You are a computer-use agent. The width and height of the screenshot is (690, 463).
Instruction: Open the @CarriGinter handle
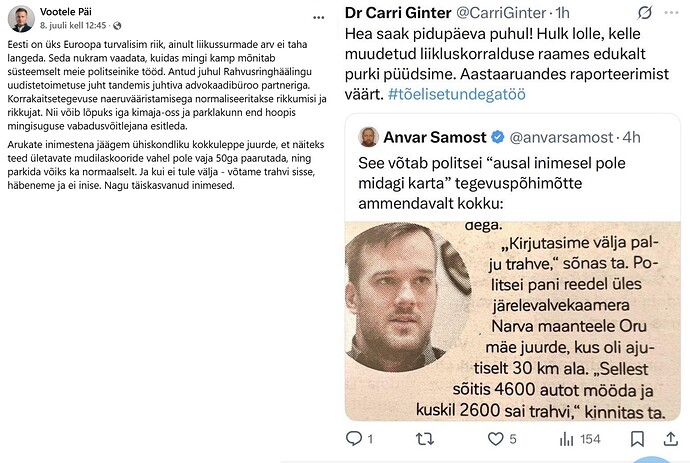[501, 13]
